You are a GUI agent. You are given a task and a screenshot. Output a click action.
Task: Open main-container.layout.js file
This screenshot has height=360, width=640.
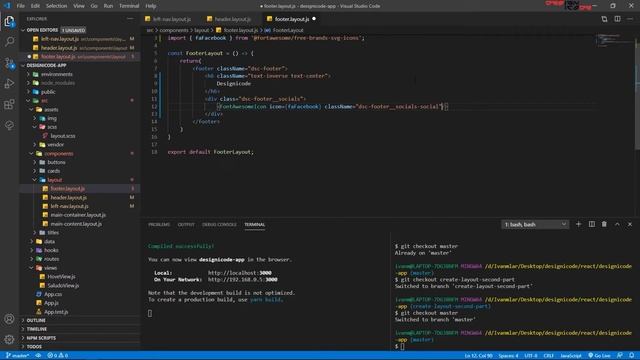[78, 215]
